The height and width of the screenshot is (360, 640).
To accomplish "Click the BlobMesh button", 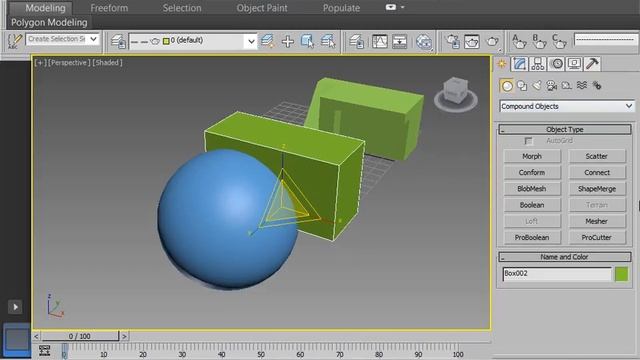I will coord(532,189).
